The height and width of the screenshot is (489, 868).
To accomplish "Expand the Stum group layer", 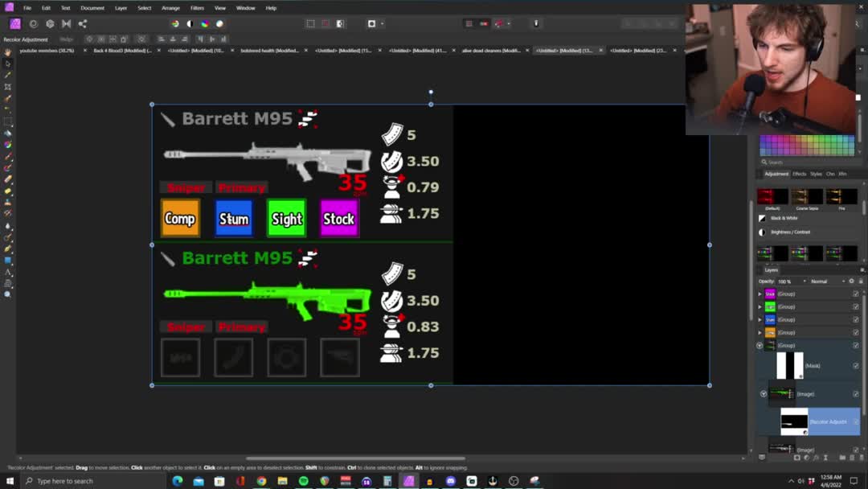I will click(759, 319).
